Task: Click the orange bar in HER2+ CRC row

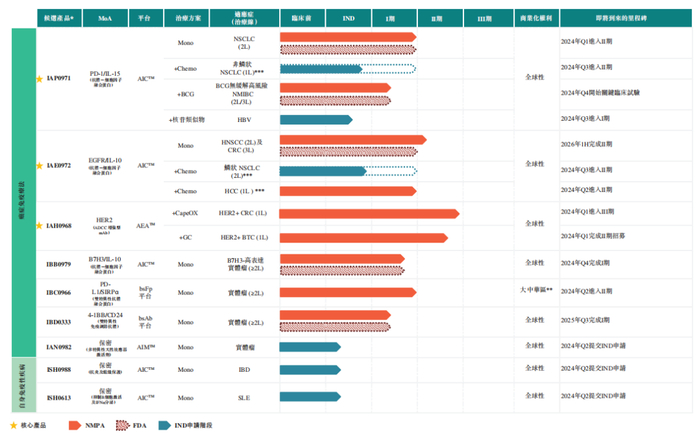Action: pyautogui.click(x=369, y=214)
